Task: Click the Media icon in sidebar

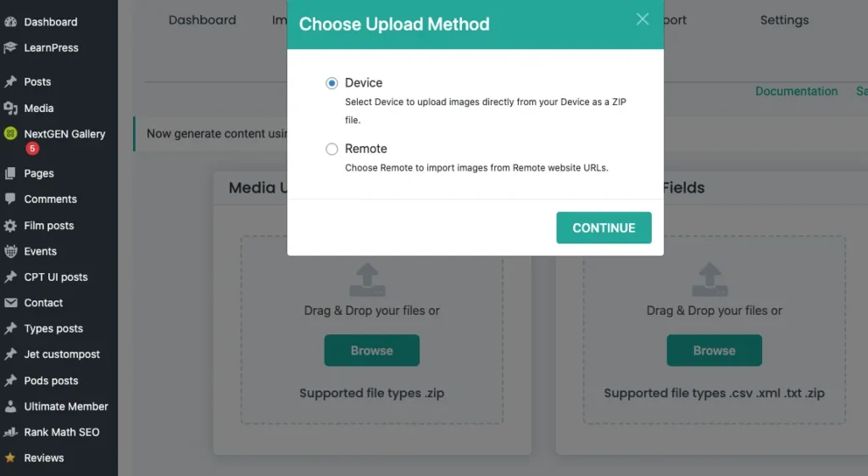Action: (x=10, y=109)
